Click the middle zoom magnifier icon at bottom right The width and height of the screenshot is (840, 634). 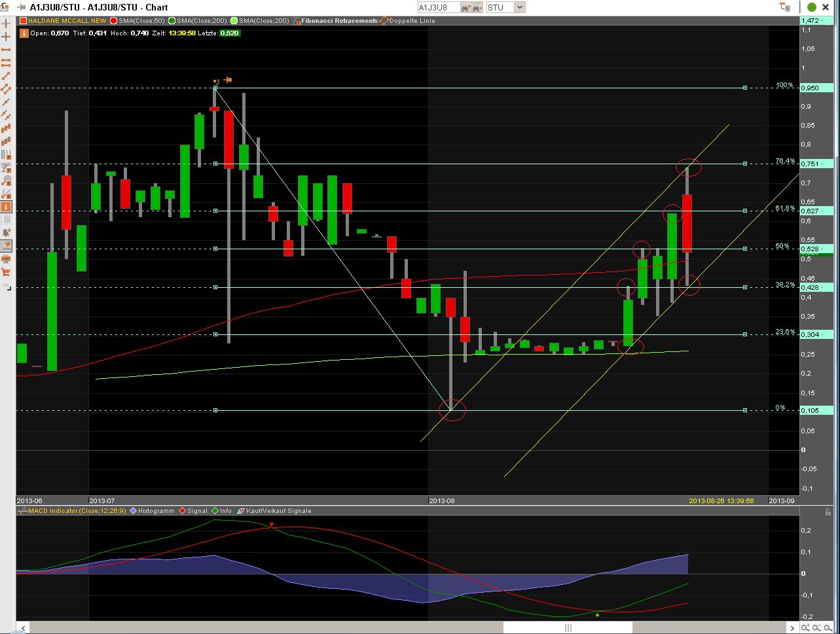pyautogui.click(x=817, y=628)
